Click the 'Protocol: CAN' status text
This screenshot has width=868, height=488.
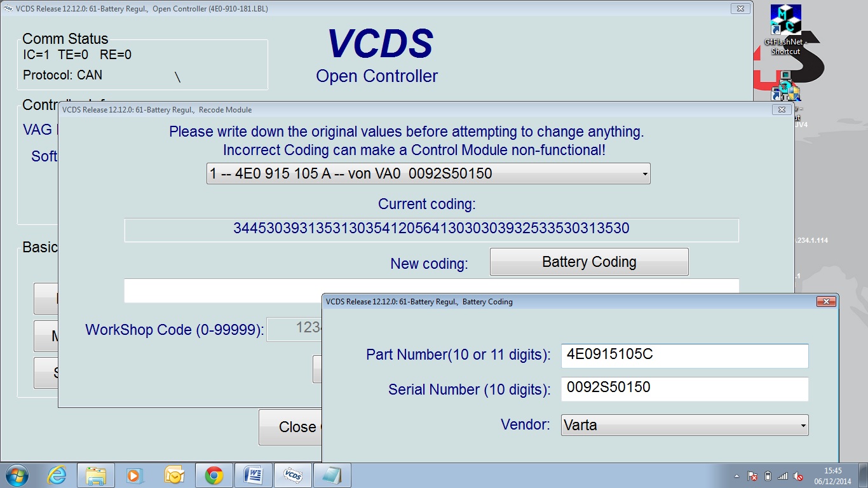coord(62,75)
